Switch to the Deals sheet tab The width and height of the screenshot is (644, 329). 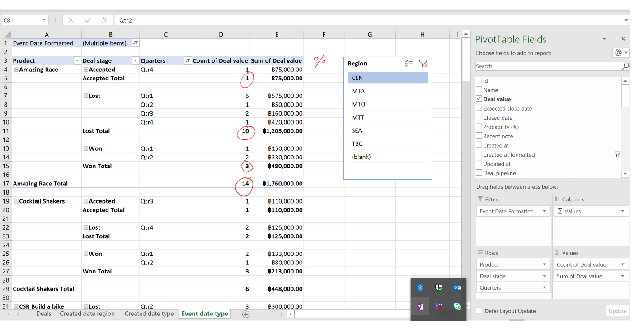(44, 314)
